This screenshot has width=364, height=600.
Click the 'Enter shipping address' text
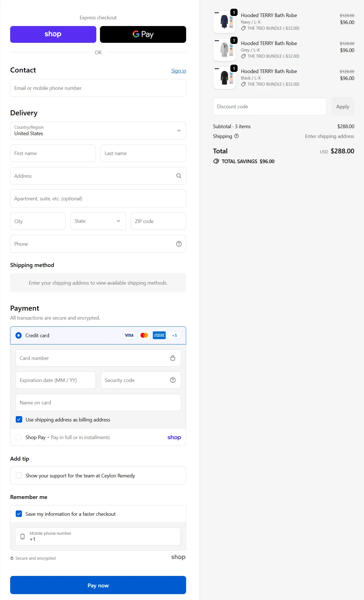[x=330, y=136]
